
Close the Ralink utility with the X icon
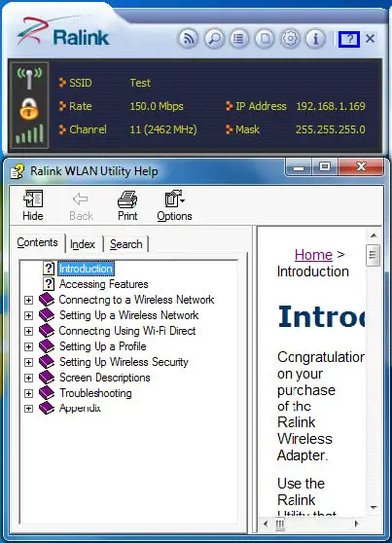click(x=371, y=39)
